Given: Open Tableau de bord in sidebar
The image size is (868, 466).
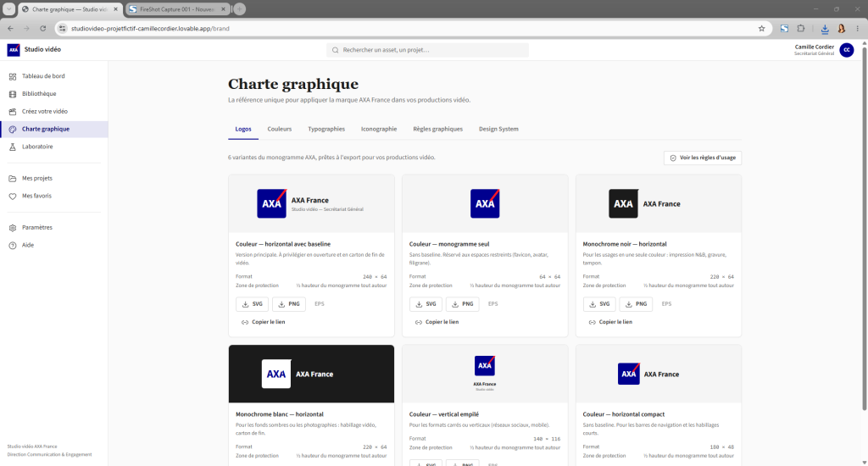Looking at the screenshot, I should (x=53, y=75).
